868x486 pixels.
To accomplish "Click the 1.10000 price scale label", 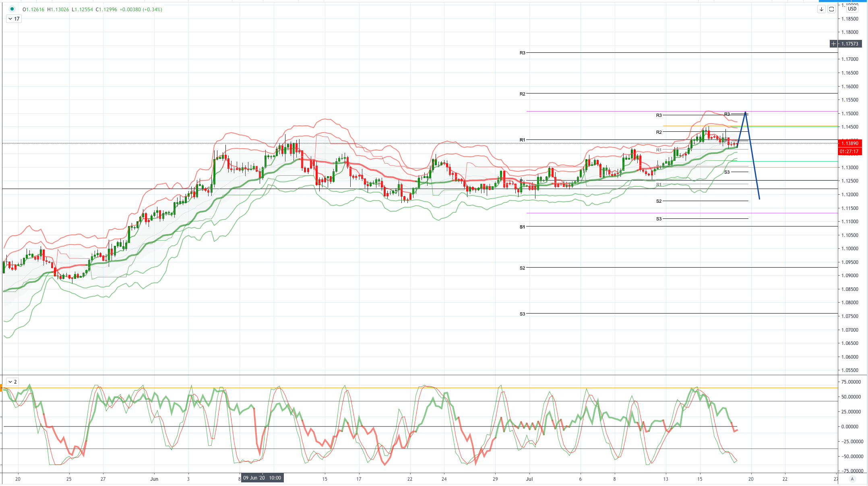I will (x=849, y=249).
